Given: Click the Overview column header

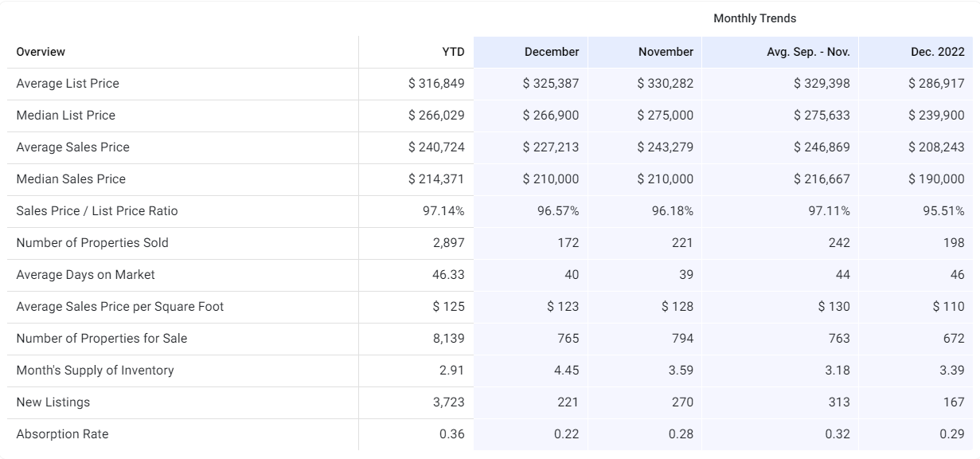Looking at the screenshot, I should coord(41,52).
